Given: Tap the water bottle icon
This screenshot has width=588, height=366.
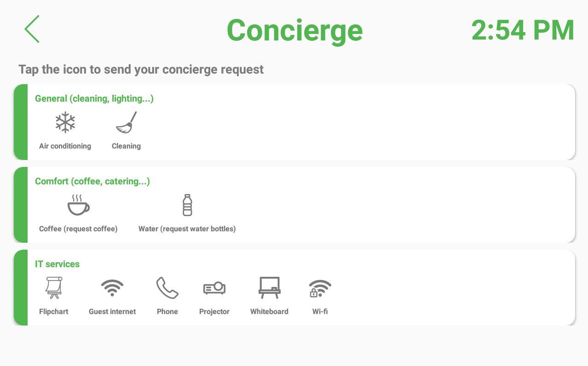Looking at the screenshot, I should tap(187, 205).
